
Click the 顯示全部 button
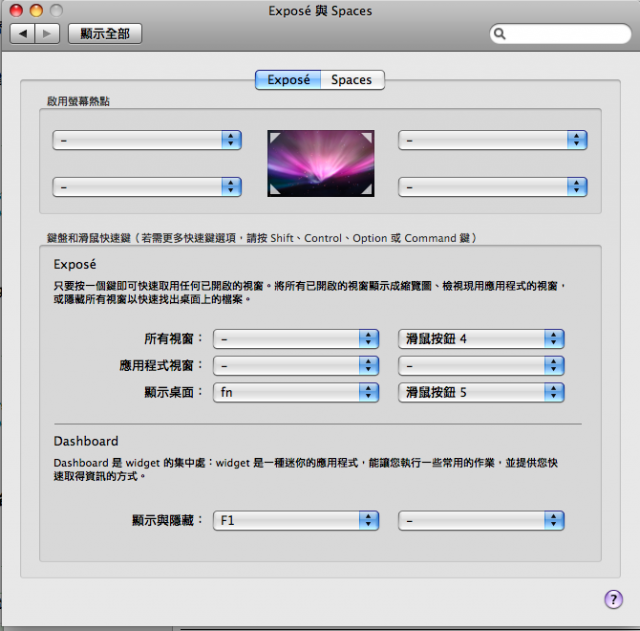click(105, 33)
